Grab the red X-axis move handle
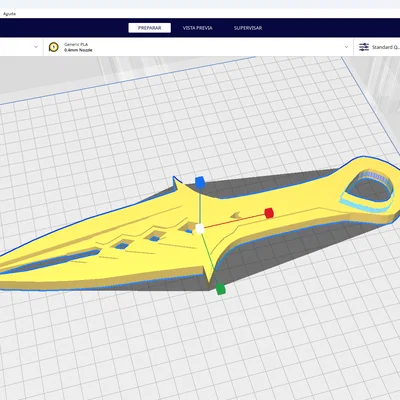 tap(269, 213)
